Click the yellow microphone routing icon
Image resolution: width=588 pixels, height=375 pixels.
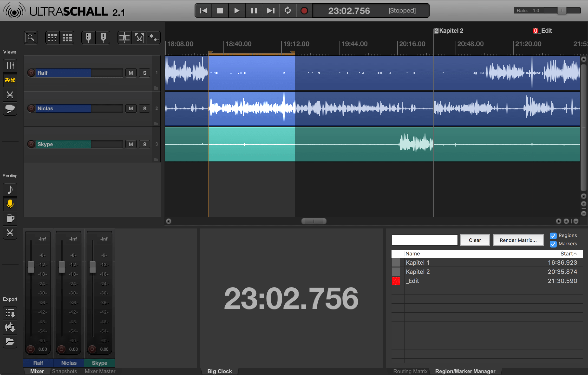coord(10,204)
